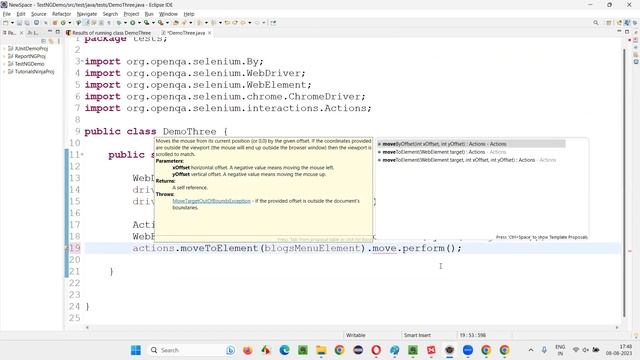Image resolution: width=640 pixels, height=360 pixels.
Task: Open the Run dropdown arrow
Action: [139, 23]
